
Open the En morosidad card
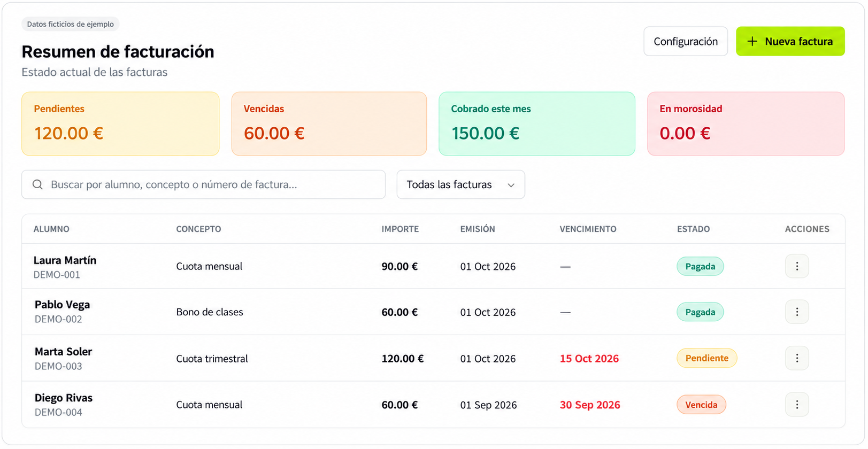[746, 123]
